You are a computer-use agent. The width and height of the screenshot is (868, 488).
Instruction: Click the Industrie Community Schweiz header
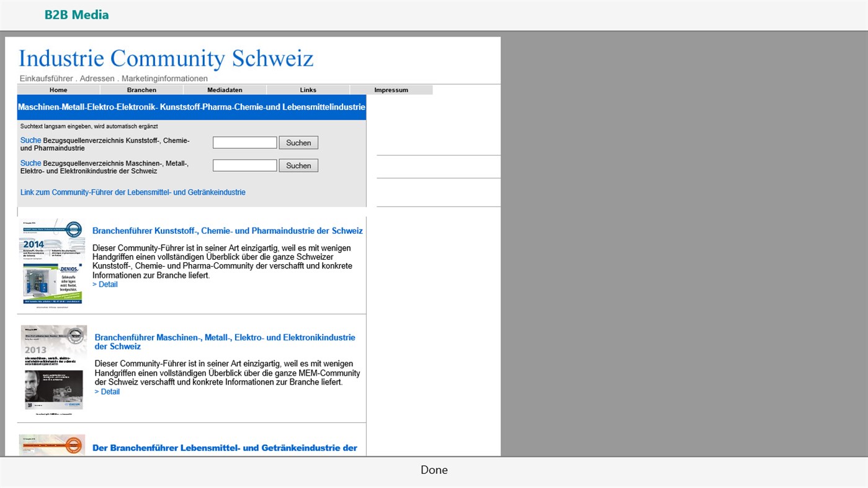[x=166, y=58]
